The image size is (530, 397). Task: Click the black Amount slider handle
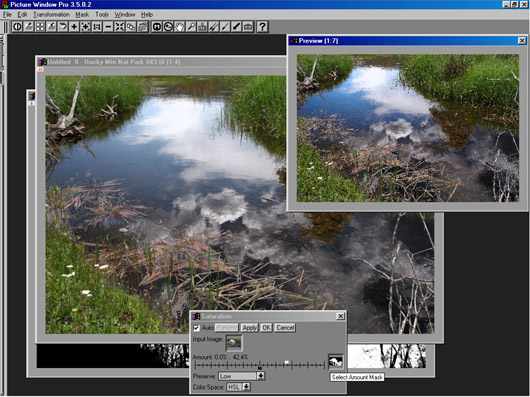click(x=260, y=367)
